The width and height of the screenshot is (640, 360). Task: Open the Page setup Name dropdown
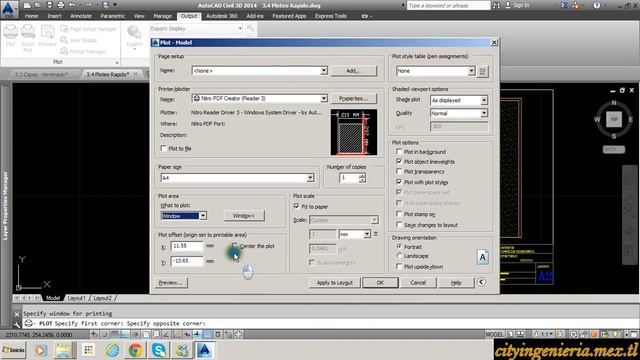[x=324, y=71]
